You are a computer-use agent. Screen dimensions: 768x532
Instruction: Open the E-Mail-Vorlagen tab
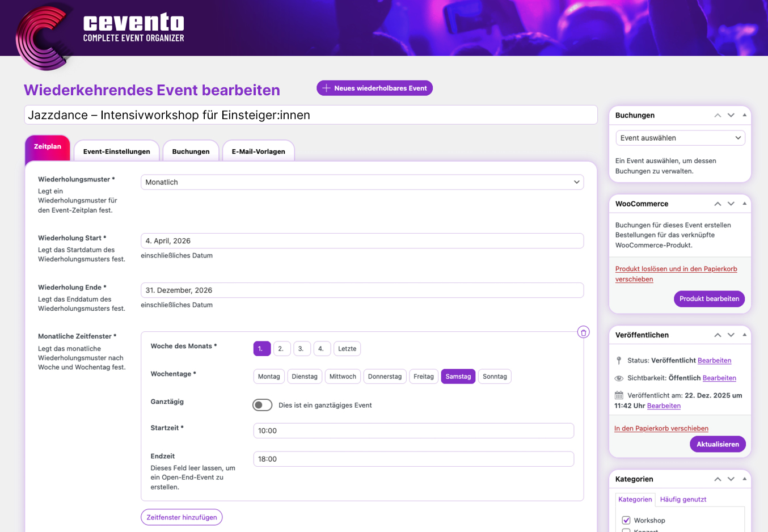click(258, 151)
